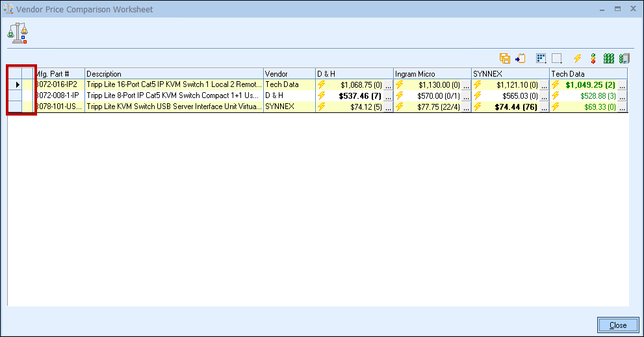Screen dimensions: 644x337
Task: Click the save-all floppy disks toolbar icon
Action: (505, 58)
